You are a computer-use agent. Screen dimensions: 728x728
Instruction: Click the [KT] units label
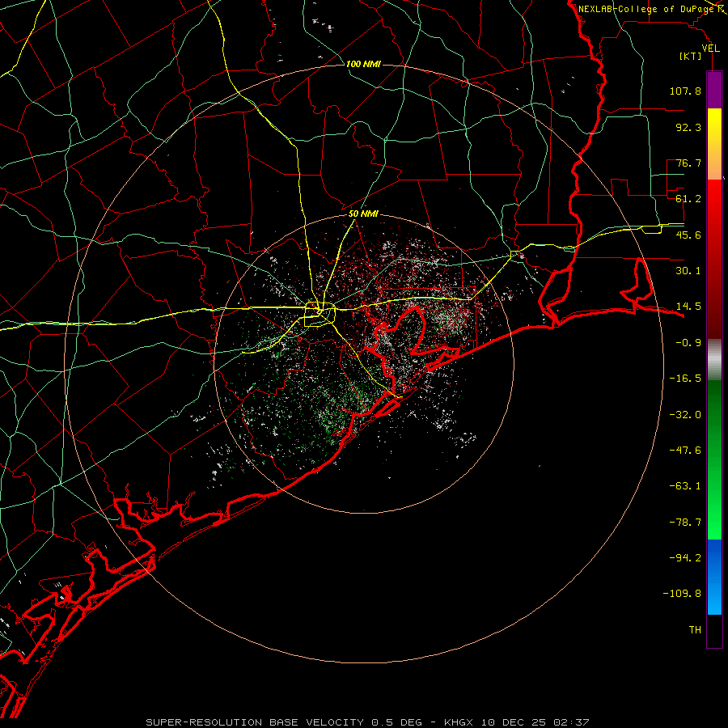coord(690,57)
